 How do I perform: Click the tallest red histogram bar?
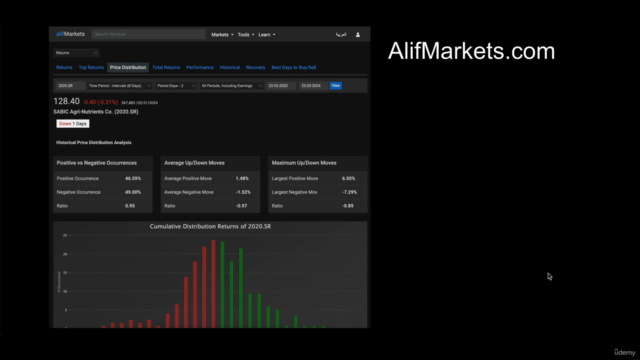point(213,284)
